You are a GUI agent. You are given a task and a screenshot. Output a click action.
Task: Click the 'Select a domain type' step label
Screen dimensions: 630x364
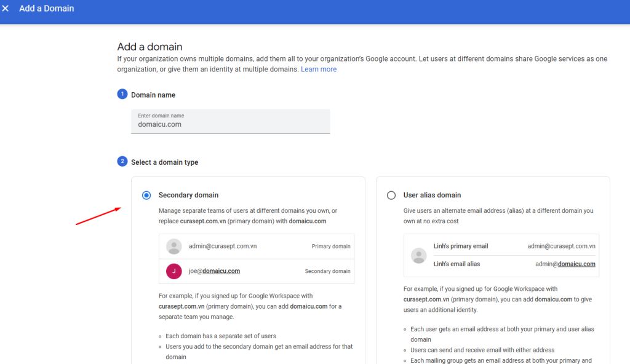164,162
